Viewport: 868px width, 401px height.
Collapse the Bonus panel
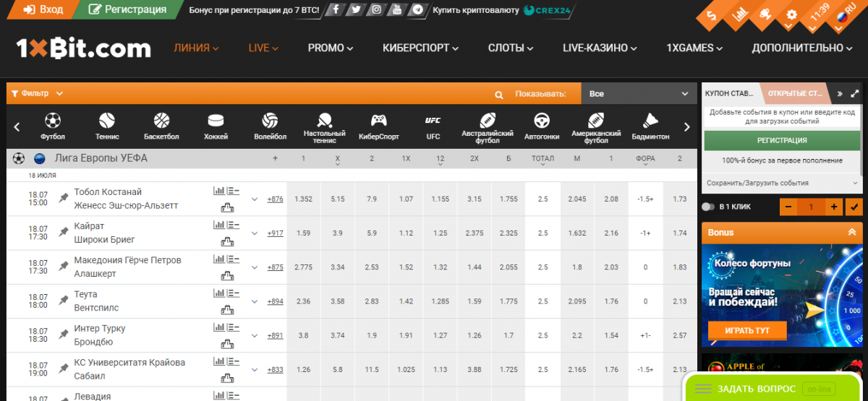tap(851, 232)
